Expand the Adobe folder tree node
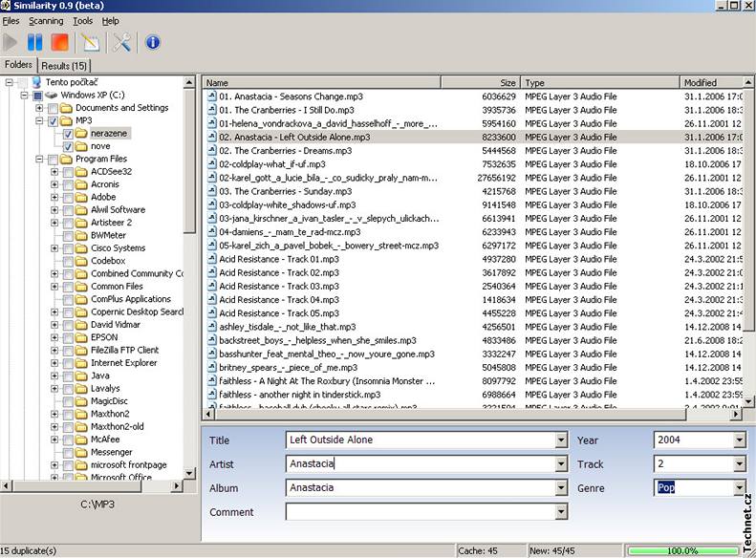 [54, 198]
